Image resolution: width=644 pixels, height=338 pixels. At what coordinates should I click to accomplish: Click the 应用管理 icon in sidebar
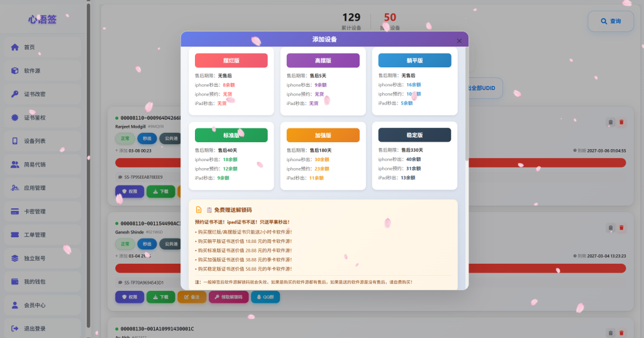pyautogui.click(x=15, y=188)
